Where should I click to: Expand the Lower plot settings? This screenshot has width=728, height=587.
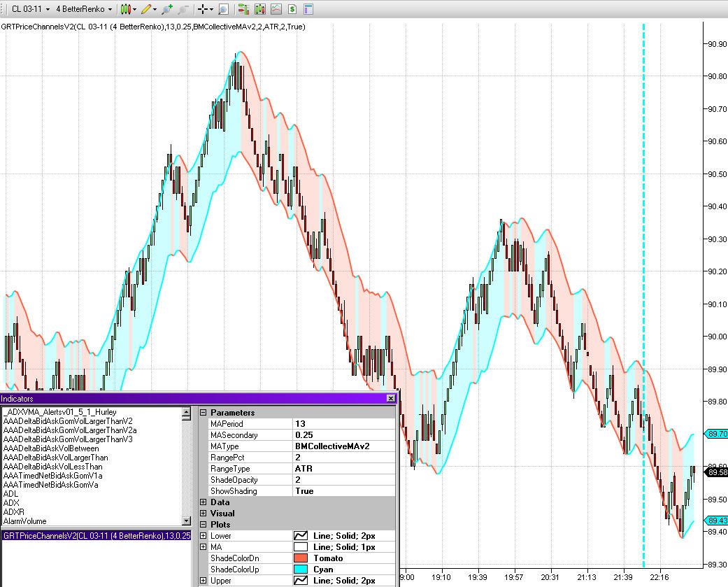pyautogui.click(x=204, y=535)
